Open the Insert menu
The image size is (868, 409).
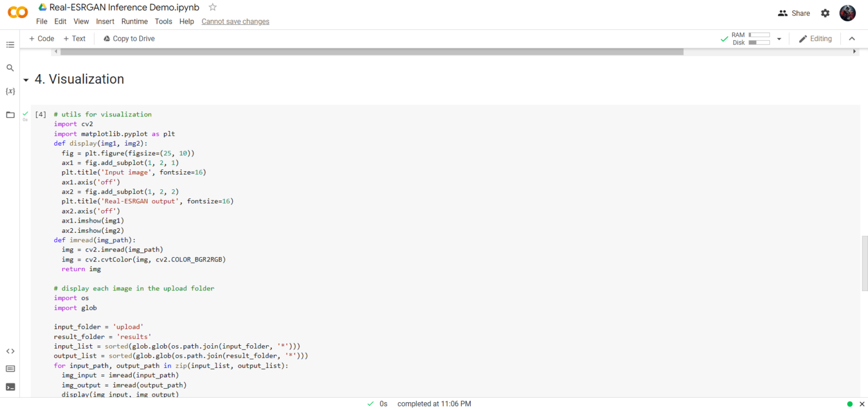coord(105,21)
